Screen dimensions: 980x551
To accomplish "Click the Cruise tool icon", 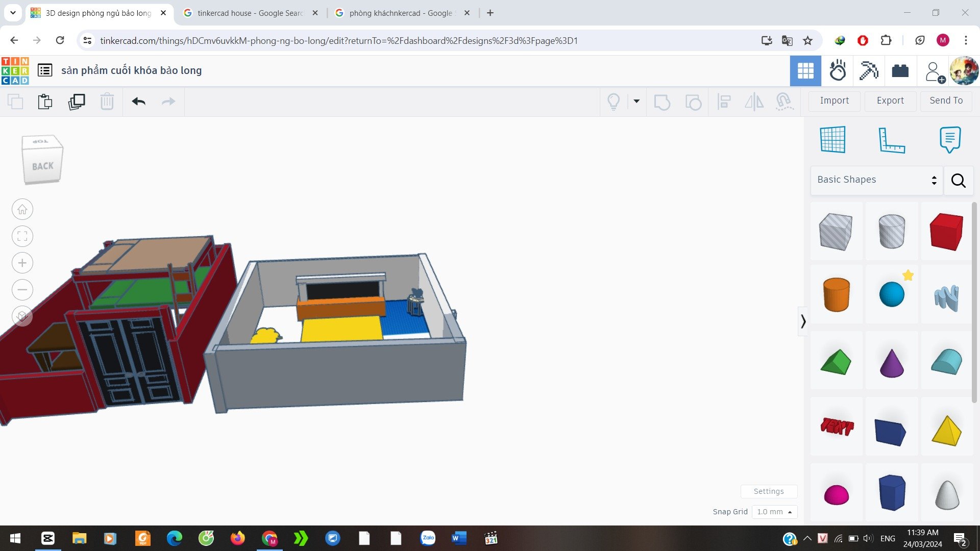I will click(x=785, y=102).
